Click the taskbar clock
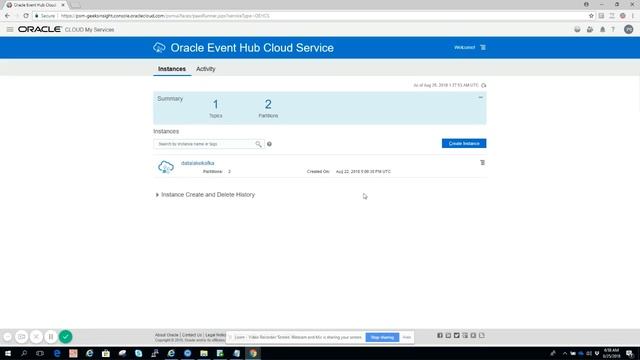This screenshot has height=360, width=640. [x=611, y=353]
